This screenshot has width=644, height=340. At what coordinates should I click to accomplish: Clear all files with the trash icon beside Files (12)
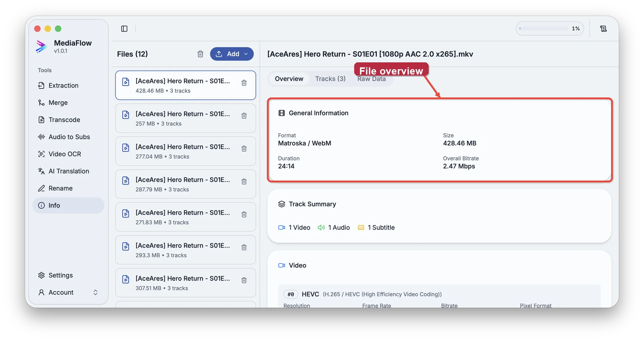(200, 54)
